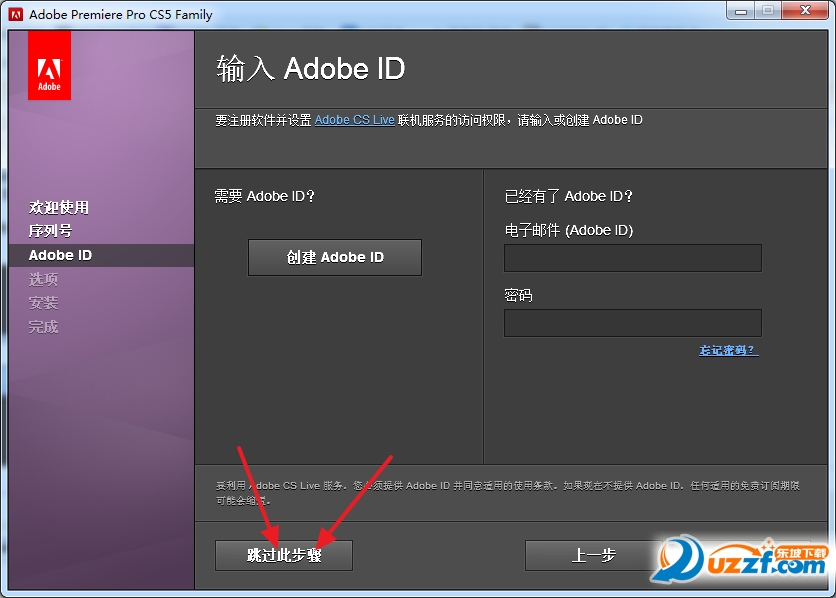Select the 完成 step in the sidebar
The height and width of the screenshot is (598, 836).
[43, 326]
